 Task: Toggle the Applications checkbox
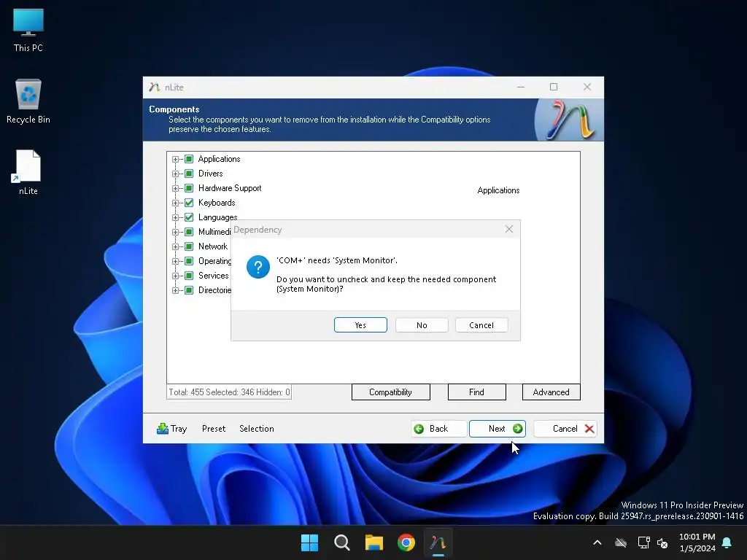pyautogui.click(x=189, y=159)
